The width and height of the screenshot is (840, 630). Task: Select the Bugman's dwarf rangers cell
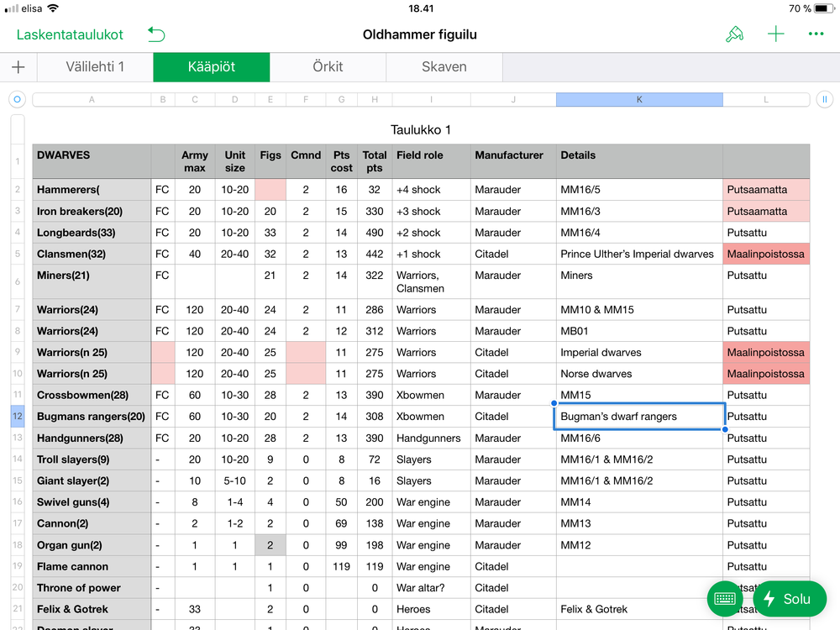[x=639, y=417]
